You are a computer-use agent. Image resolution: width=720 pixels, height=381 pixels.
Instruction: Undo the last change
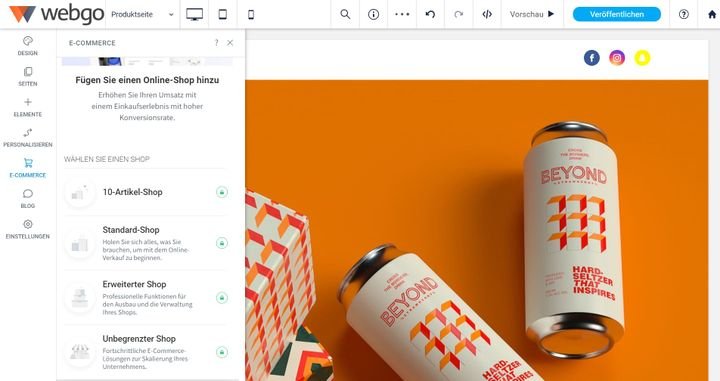430,14
